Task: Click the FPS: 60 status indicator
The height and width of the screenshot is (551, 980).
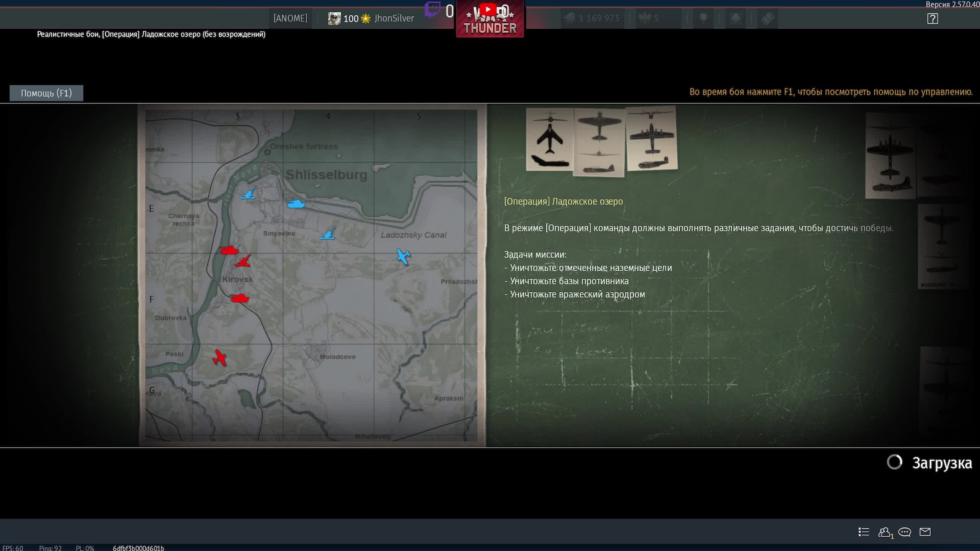Action: (x=13, y=548)
